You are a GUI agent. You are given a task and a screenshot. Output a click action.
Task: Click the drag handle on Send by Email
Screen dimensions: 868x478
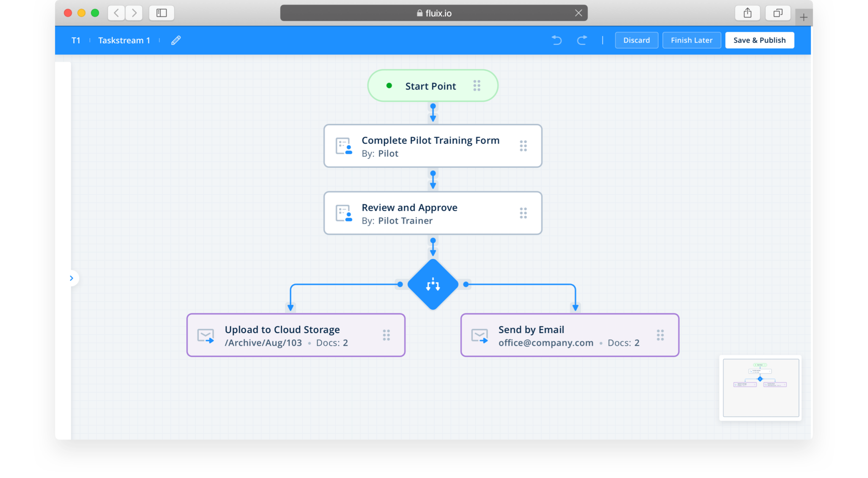click(x=660, y=335)
